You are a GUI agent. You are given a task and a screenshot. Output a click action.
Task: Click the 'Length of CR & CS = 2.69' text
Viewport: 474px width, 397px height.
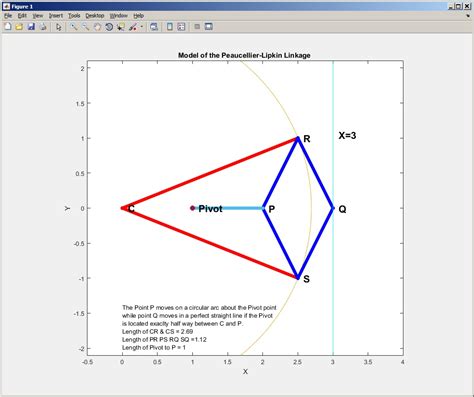coord(157,331)
